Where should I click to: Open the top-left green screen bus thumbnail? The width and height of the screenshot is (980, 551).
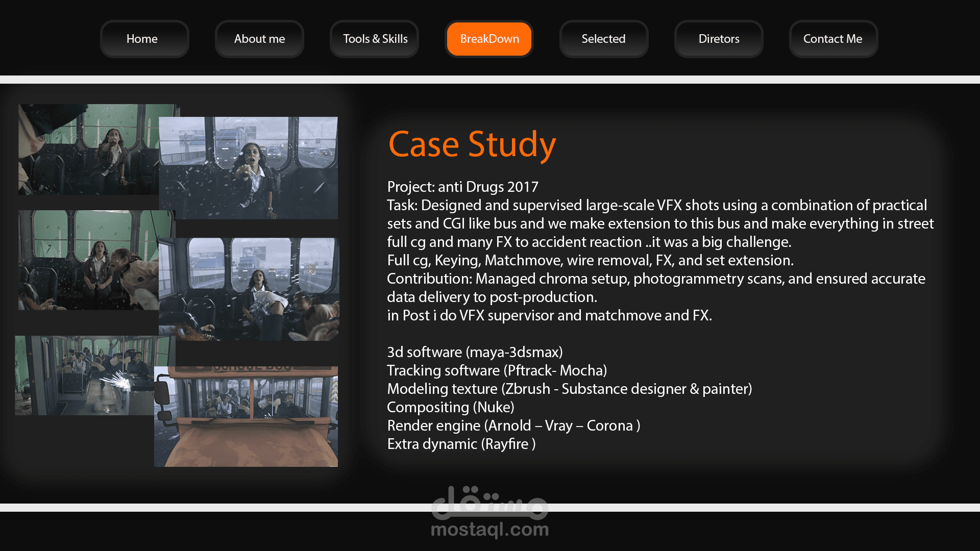[88, 149]
